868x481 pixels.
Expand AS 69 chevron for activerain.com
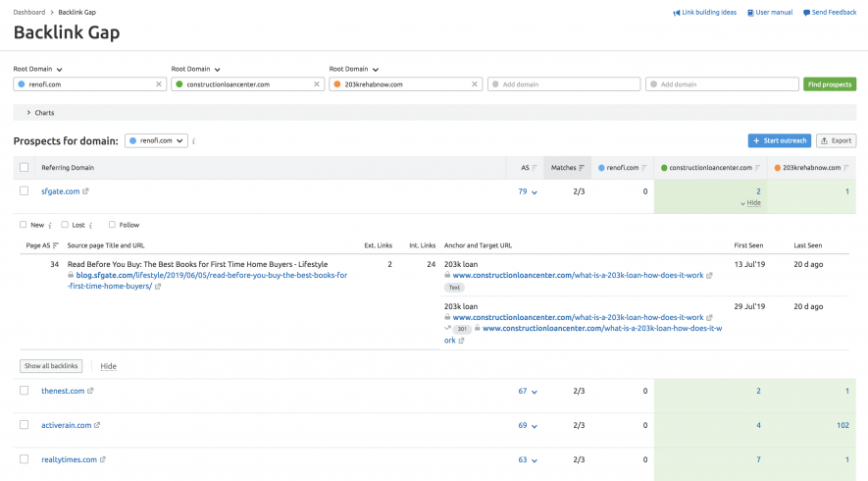pyautogui.click(x=535, y=426)
